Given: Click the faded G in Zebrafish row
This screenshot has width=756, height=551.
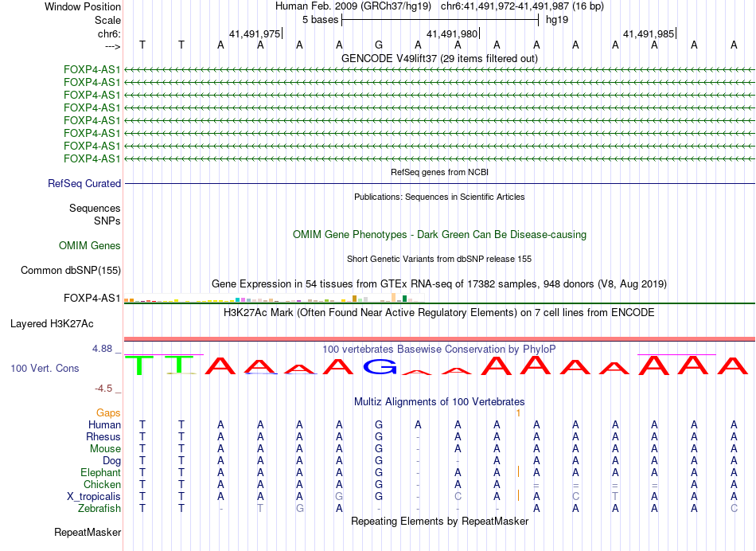Looking at the screenshot, I should click(x=299, y=508).
